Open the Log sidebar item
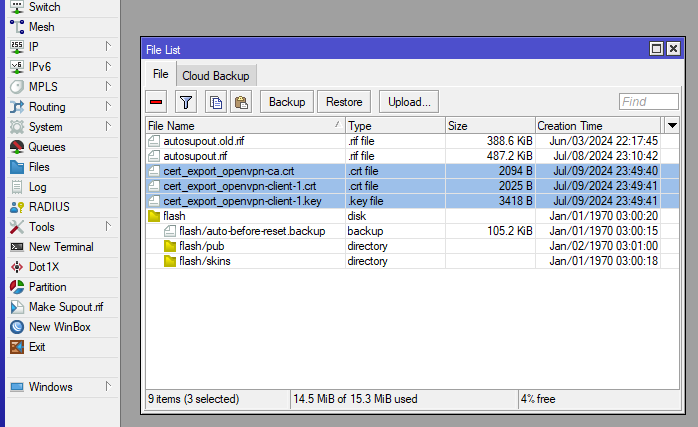Image resolution: width=698 pixels, height=427 pixels. coord(37,187)
